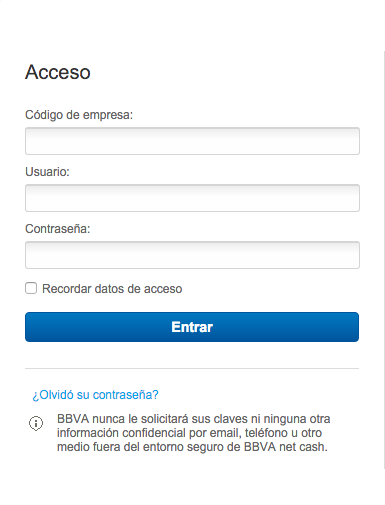Click the blue Entrar button
The height and width of the screenshot is (505, 385).
click(192, 327)
